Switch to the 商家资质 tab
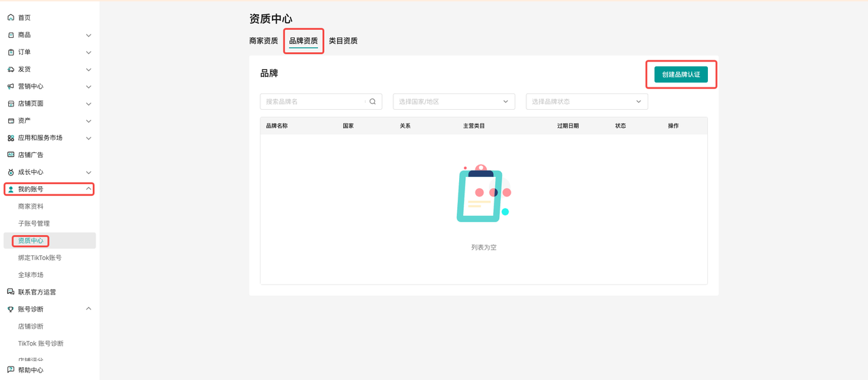868x380 pixels. click(x=263, y=41)
